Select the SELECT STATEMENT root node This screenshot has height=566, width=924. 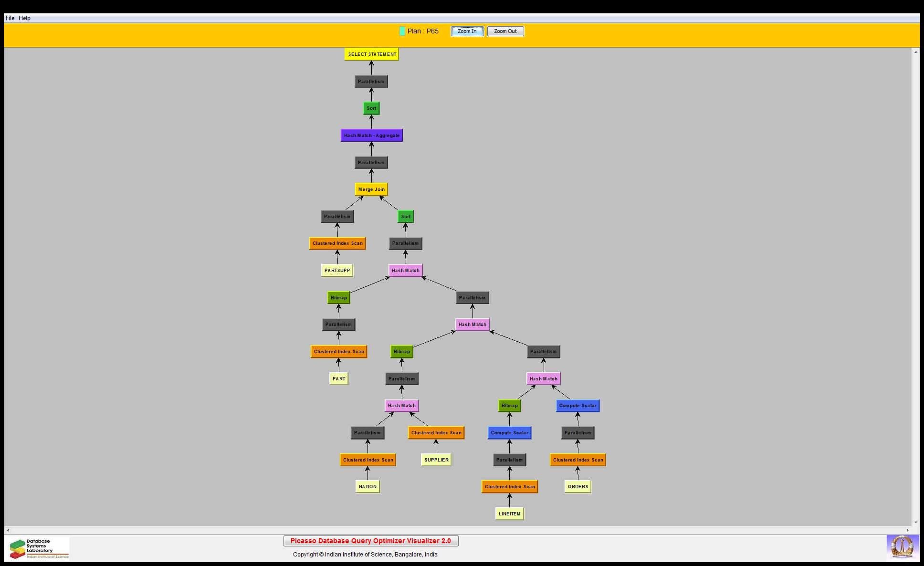pyautogui.click(x=372, y=54)
